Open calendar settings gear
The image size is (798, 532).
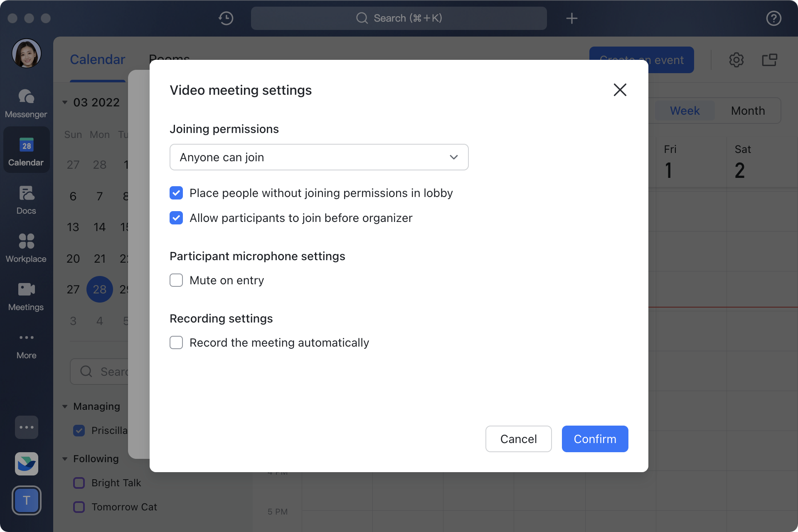736,60
